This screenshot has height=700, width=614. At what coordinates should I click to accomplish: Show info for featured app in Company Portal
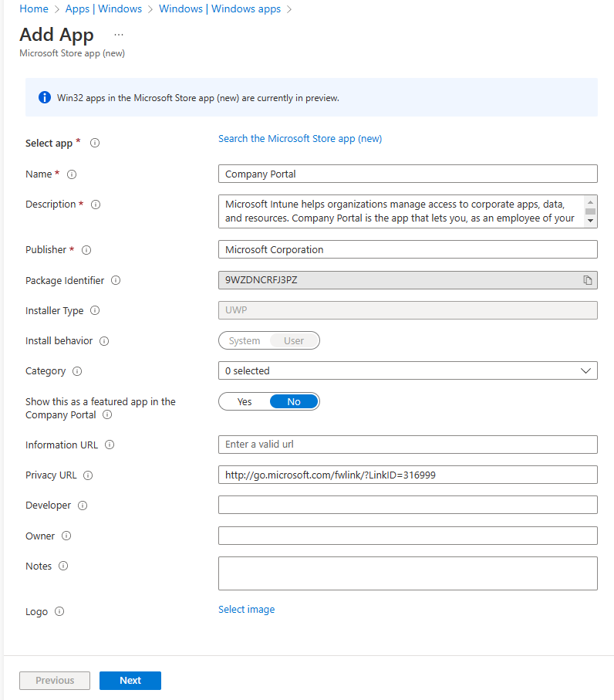pyautogui.click(x=107, y=414)
